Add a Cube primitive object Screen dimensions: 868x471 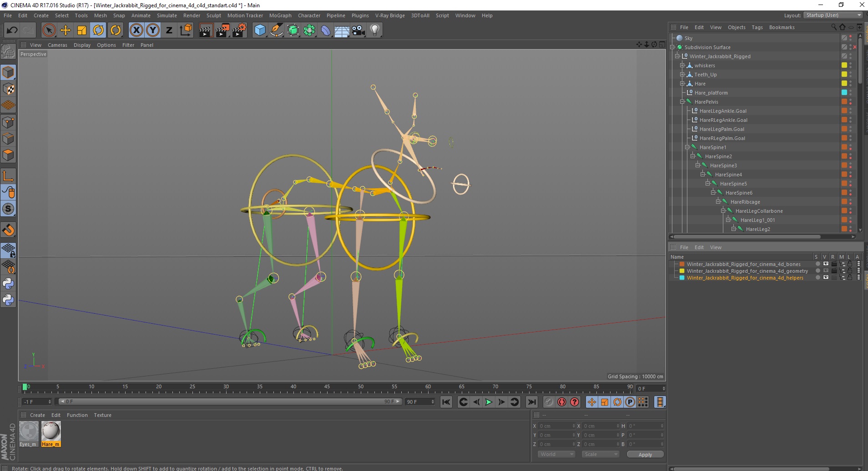click(x=260, y=30)
